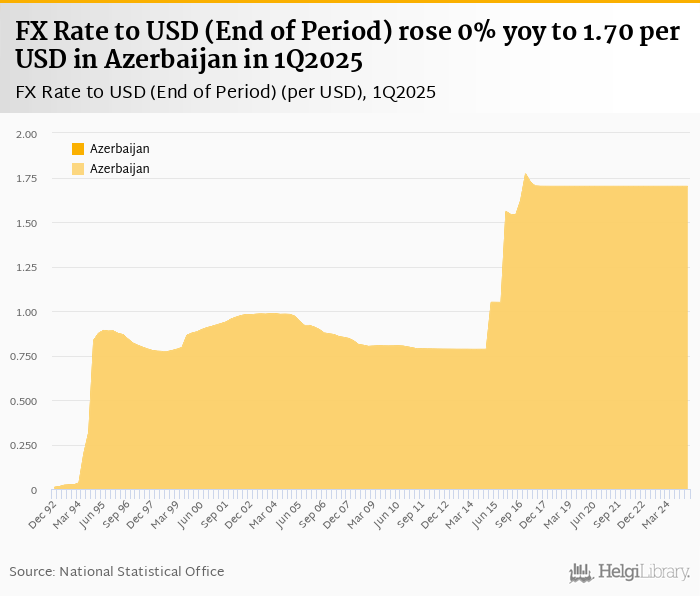Click the Dec 12 x-axis label
700x596 pixels.
coord(436,511)
